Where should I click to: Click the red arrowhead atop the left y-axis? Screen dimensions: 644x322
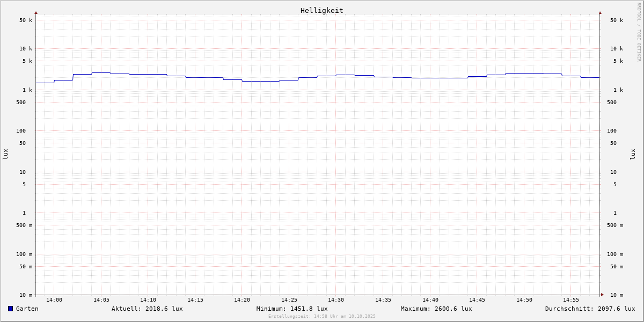pyautogui.click(x=36, y=12)
